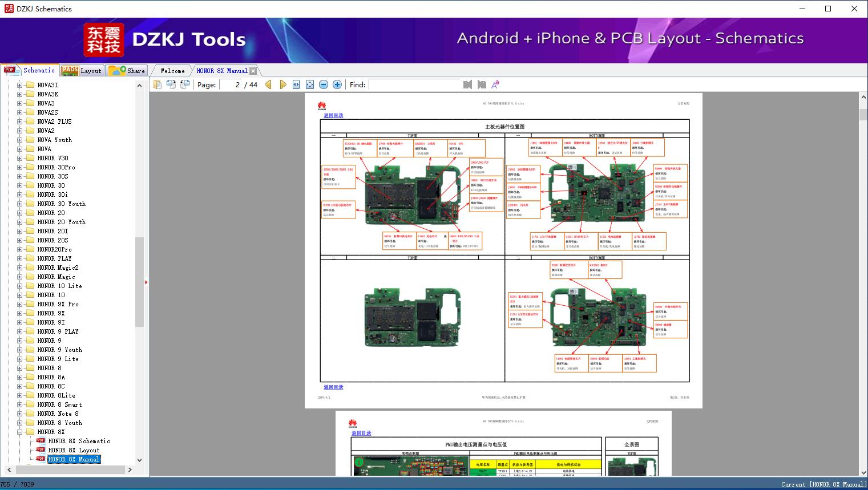Click the fit-page icon in the toolbar

[310, 84]
